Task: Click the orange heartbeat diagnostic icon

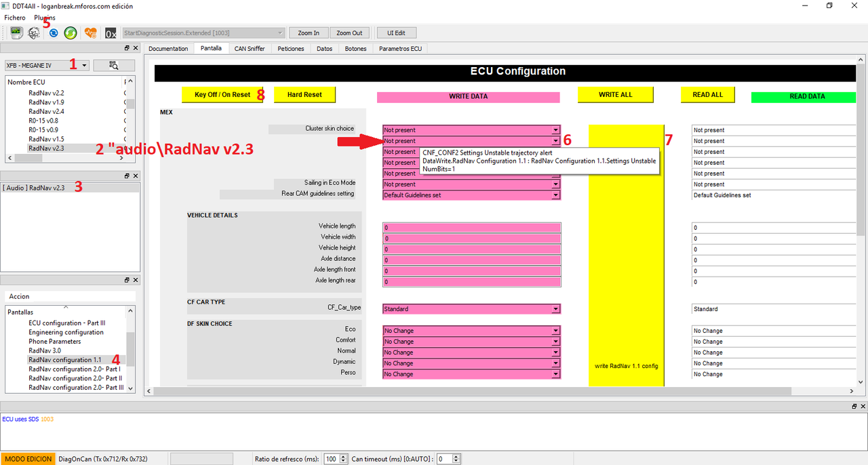Action: click(x=91, y=33)
